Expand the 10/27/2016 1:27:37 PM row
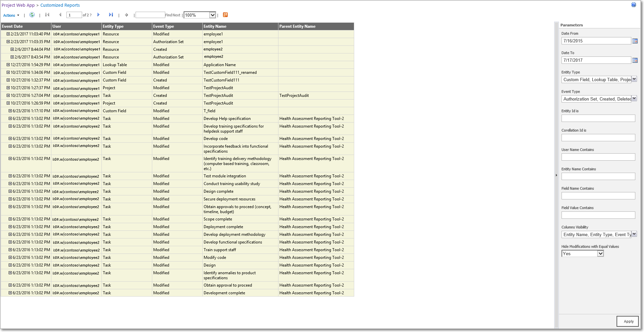Viewport: 644px width, 332px height. coord(8,88)
